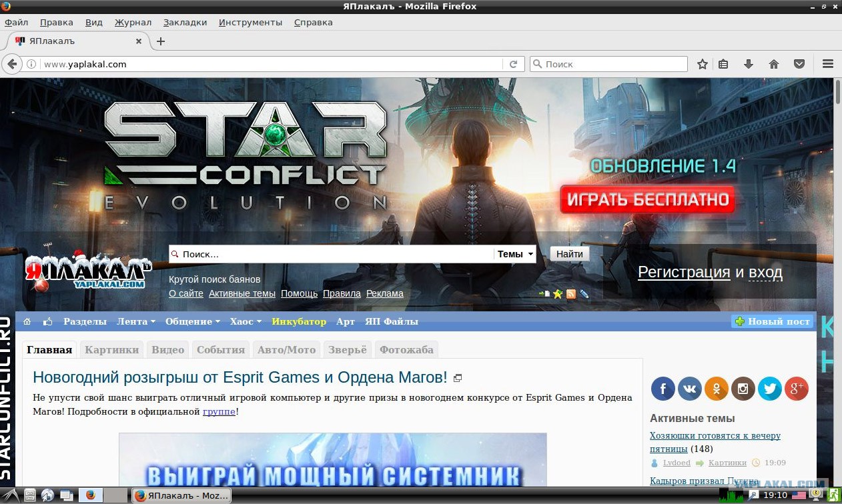Click the site home icon in navigation bar
The width and height of the screenshot is (842, 504).
coord(27,321)
